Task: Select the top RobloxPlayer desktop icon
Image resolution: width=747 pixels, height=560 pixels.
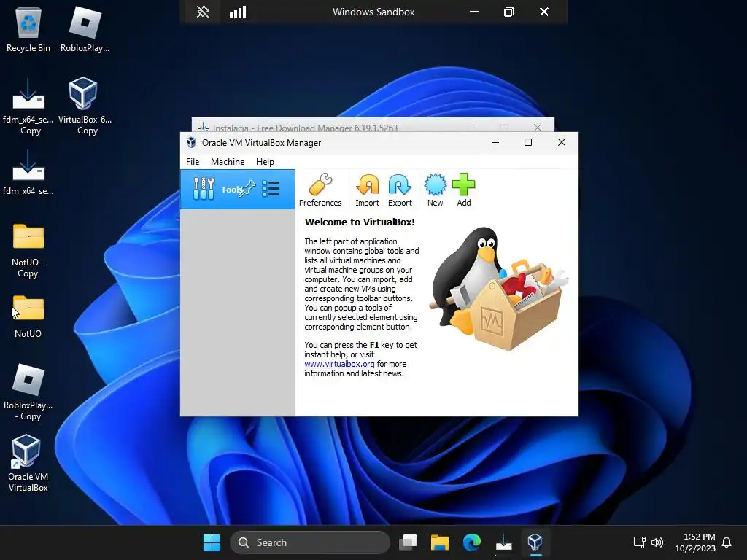Action: tap(85, 31)
